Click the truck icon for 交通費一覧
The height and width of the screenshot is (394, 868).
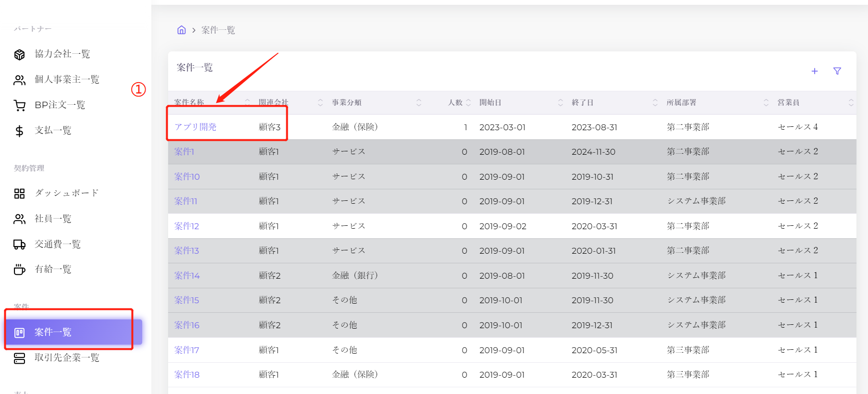[x=19, y=245]
